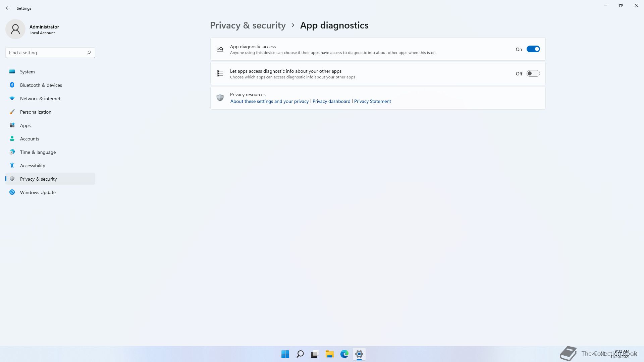Click the Apps icon in sidebar

(12, 125)
